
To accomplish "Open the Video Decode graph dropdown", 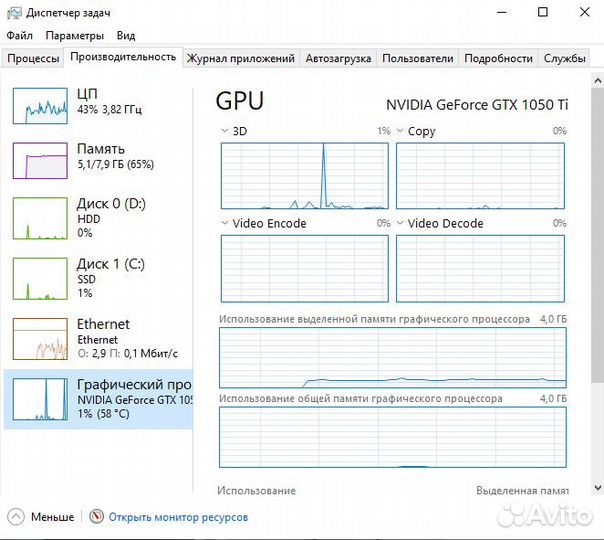I will [400, 223].
